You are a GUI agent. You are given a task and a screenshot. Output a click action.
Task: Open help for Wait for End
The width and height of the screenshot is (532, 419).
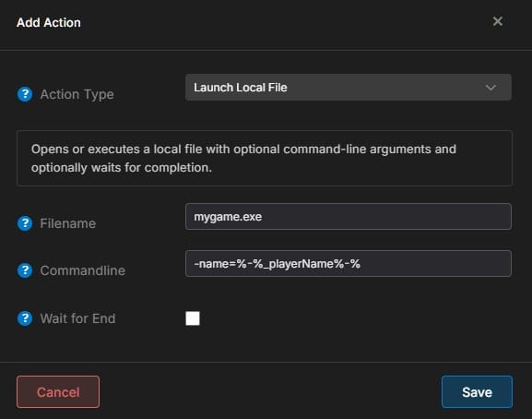point(25,318)
